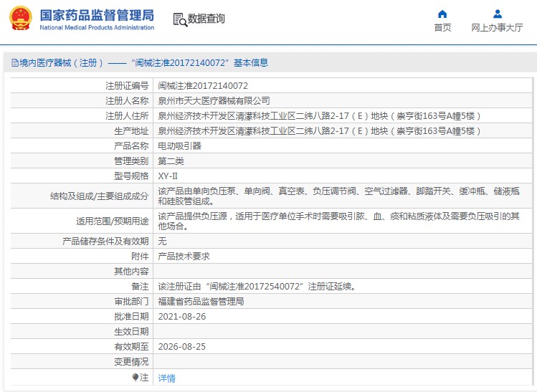Click the 结构及组成 description text
Viewport: 537px width, 392px height.
click(338, 196)
